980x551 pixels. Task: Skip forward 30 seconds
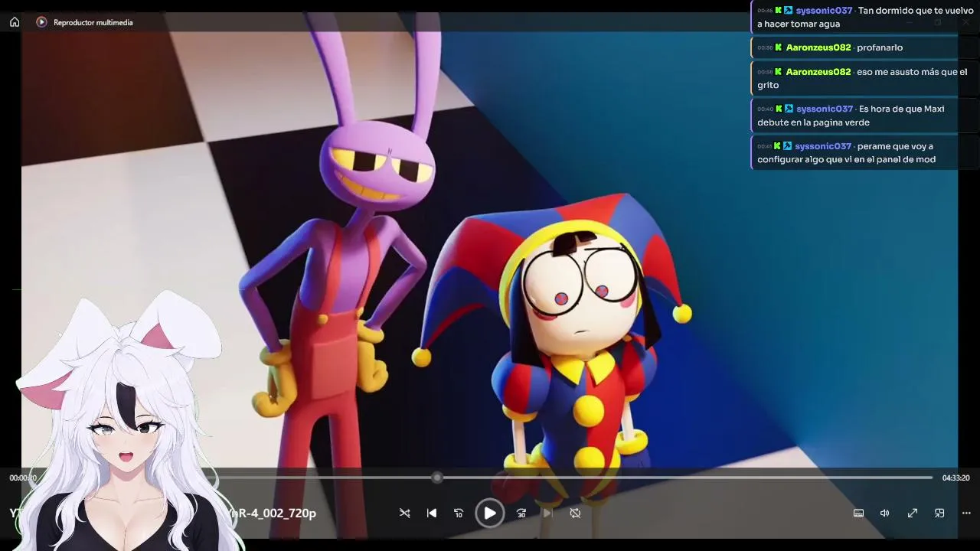[521, 514]
